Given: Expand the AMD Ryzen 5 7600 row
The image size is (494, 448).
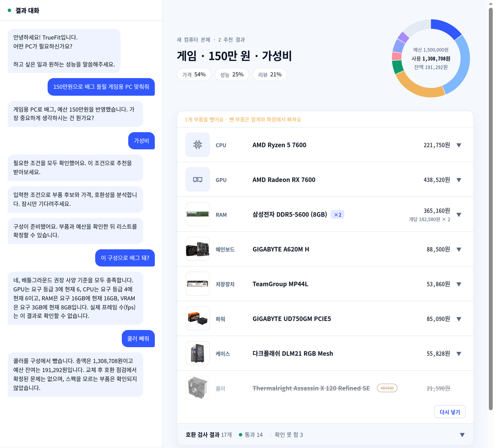Looking at the screenshot, I should 459,145.
